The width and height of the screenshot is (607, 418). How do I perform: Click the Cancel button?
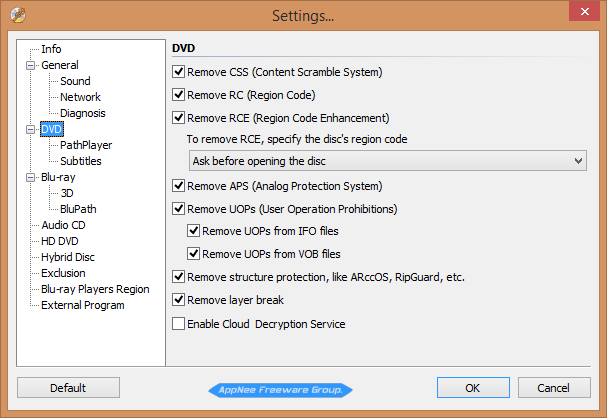(x=554, y=388)
